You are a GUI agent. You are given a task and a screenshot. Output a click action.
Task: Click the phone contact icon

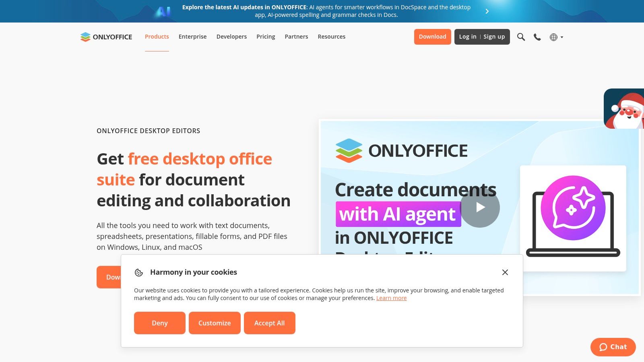[x=537, y=37]
